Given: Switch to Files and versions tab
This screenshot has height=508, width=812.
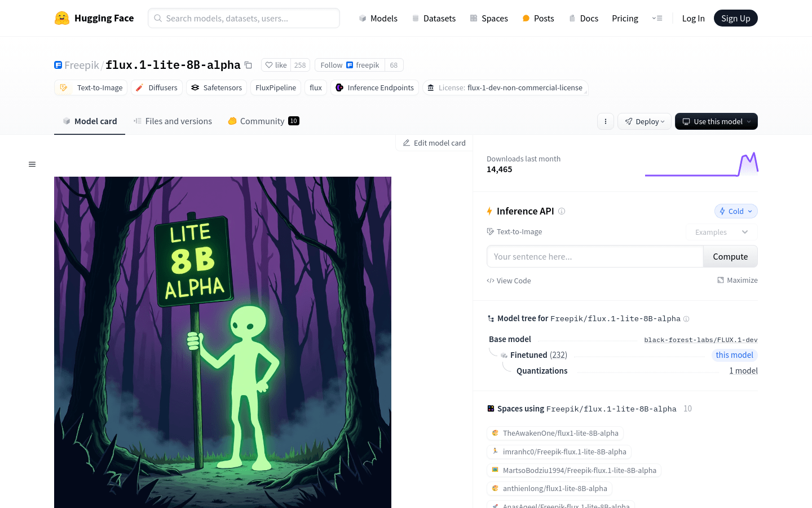Looking at the screenshot, I should click(x=173, y=121).
